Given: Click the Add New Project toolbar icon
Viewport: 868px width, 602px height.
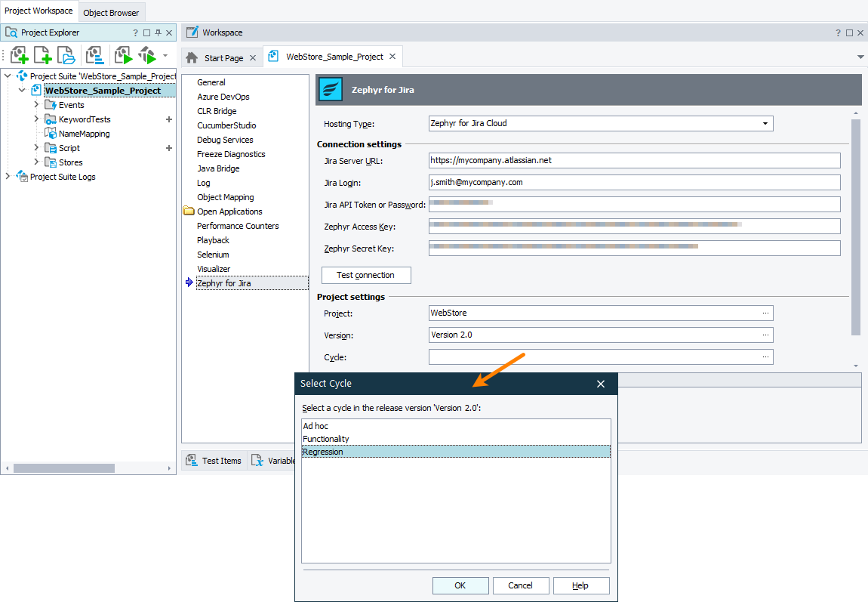Looking at the screenshot, I should pyautogui.click(x=19, y=55).
